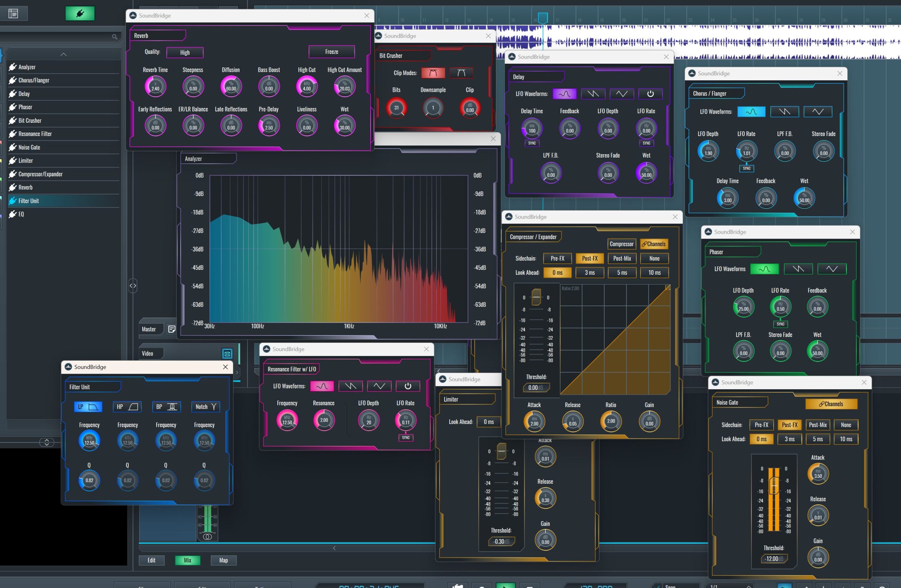The height and width of the screenshot is (588, 901).
Task: Select the Notch filter band in Filter Unit
Action: (x=206, y=407)
